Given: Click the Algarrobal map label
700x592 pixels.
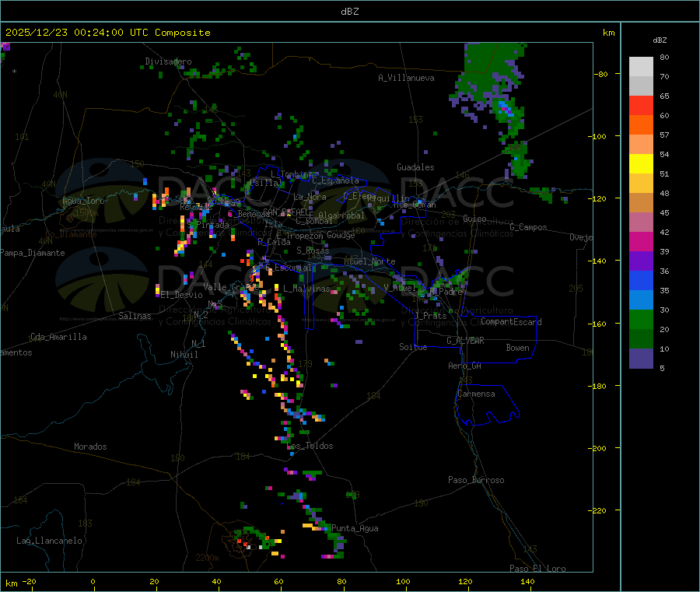Looking at the screenshot, I should click(341, 215).
